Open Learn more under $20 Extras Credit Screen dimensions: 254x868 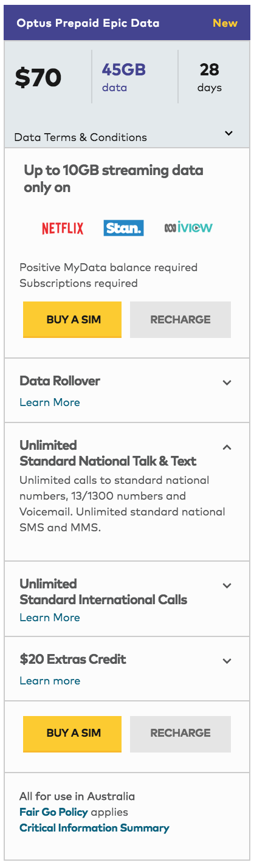click(50, 681)
